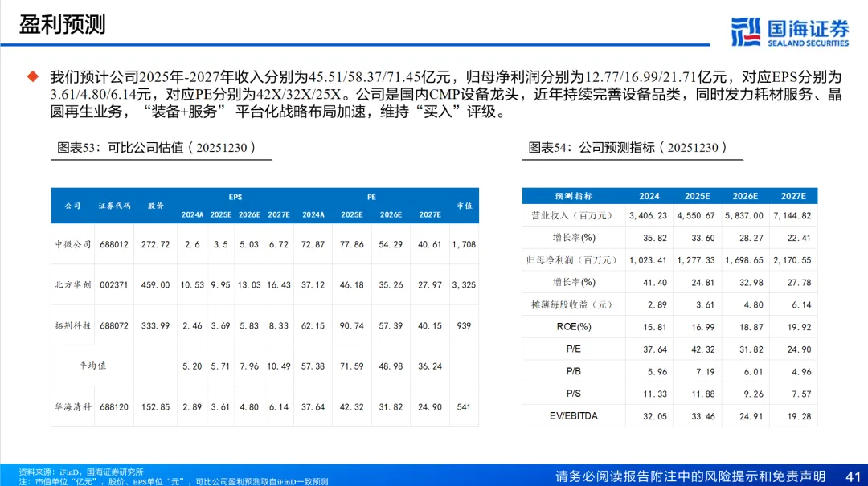Image resolution: width=868 pixels, height=486 pixels.
Task: Select the P/E row label
Action: [x=574, y=349]
